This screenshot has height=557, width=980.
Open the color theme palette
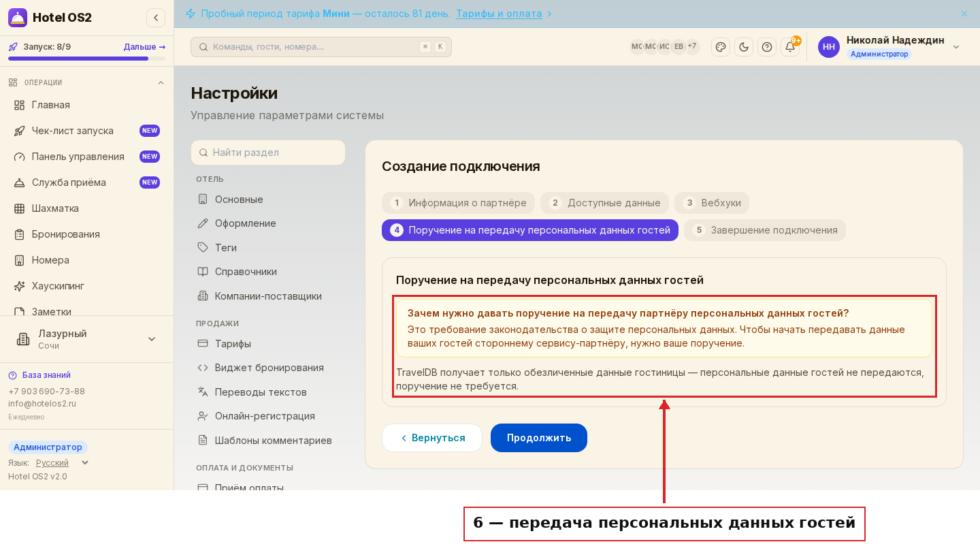(x=721, y=47)
